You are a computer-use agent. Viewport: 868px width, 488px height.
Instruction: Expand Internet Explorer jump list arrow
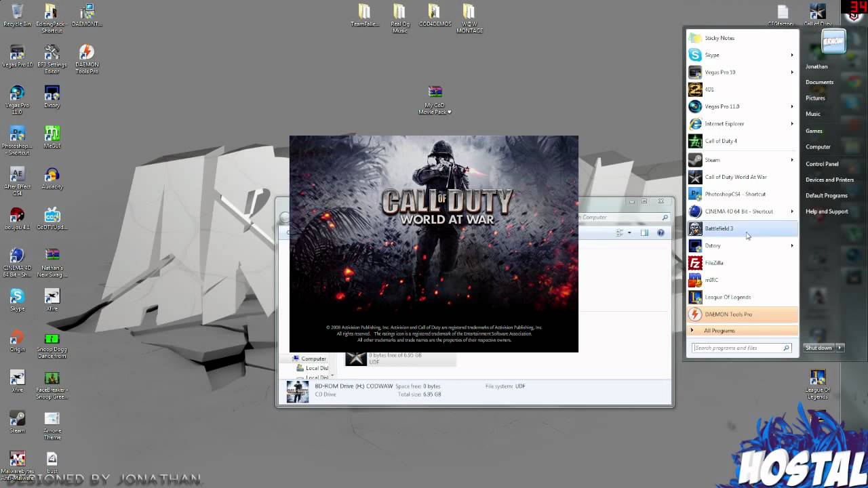pyautogui.click(x=791, y=123)
